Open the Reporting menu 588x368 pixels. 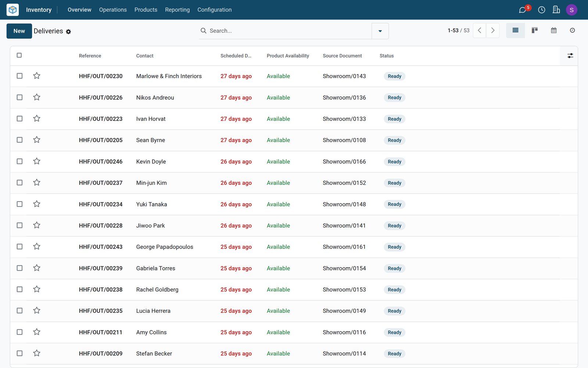pyautogui.click(x=177, y=10)
